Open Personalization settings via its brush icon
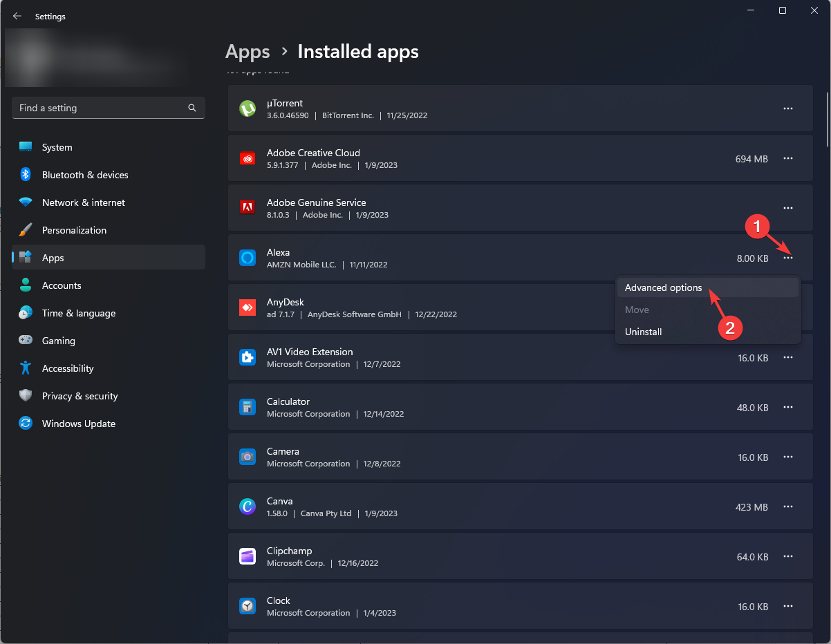 point(25,230)
